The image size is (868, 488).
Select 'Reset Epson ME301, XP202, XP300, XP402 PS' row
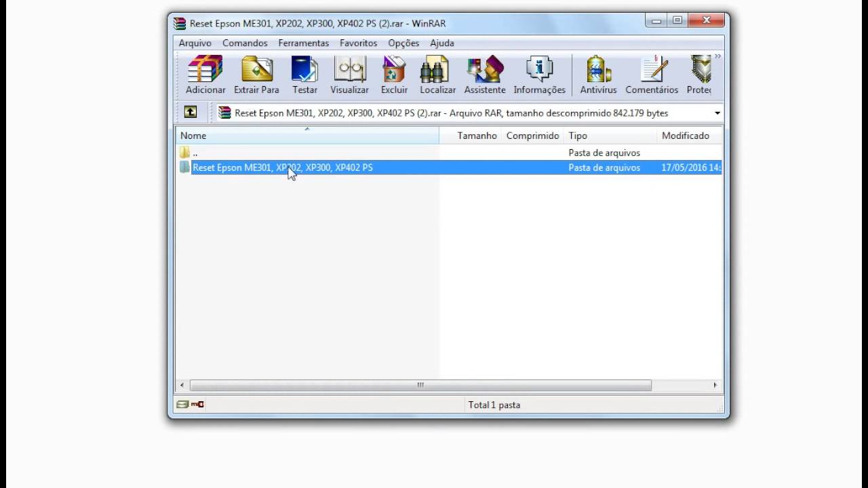click(449, 167)
